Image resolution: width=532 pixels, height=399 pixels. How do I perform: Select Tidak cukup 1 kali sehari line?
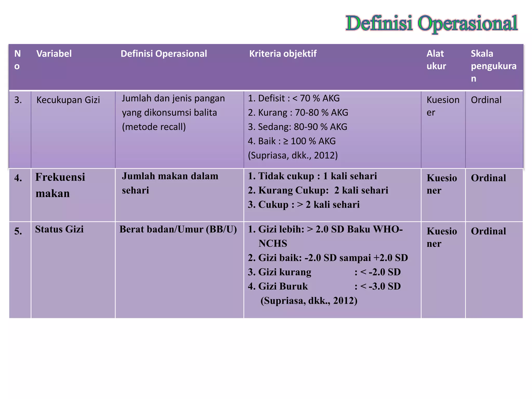[x=312, y=176]
